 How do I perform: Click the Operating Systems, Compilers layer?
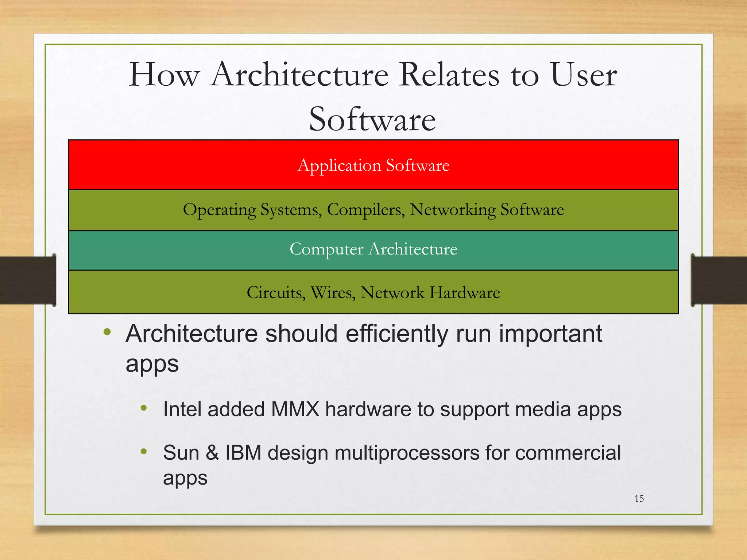click(373, 210)
